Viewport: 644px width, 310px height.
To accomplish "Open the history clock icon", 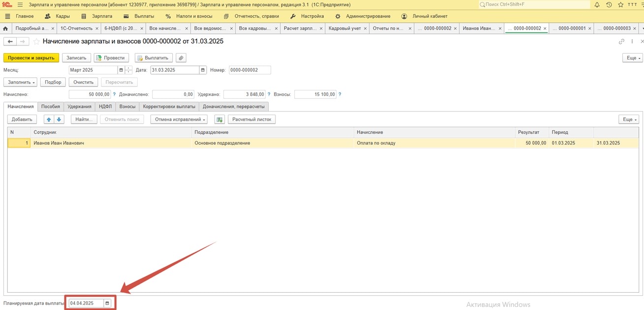I will (x=609, y=5).
